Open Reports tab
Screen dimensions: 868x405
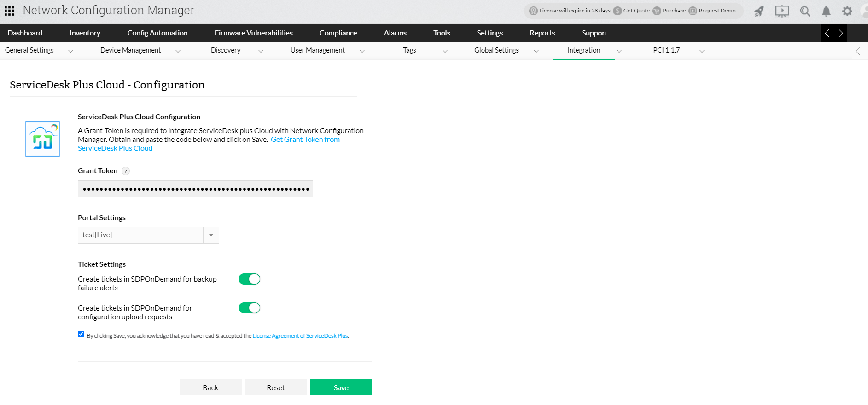[x=542, y=33]
